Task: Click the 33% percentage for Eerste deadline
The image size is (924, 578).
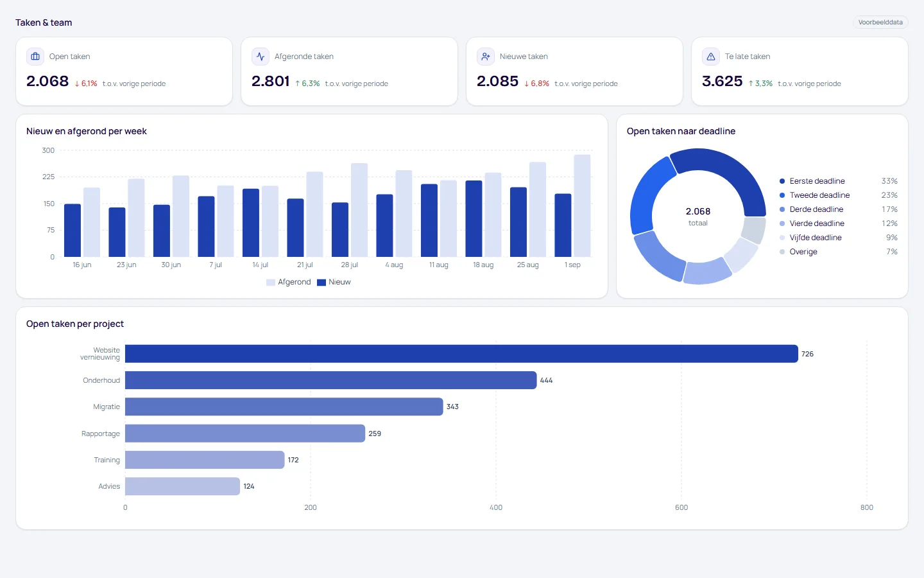Action: [889, 181]
